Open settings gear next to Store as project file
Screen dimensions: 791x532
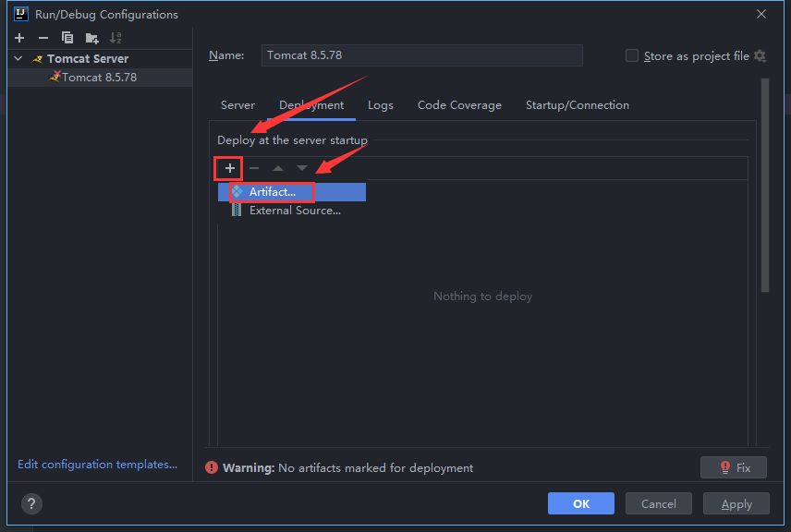click(x=761, y=56)
